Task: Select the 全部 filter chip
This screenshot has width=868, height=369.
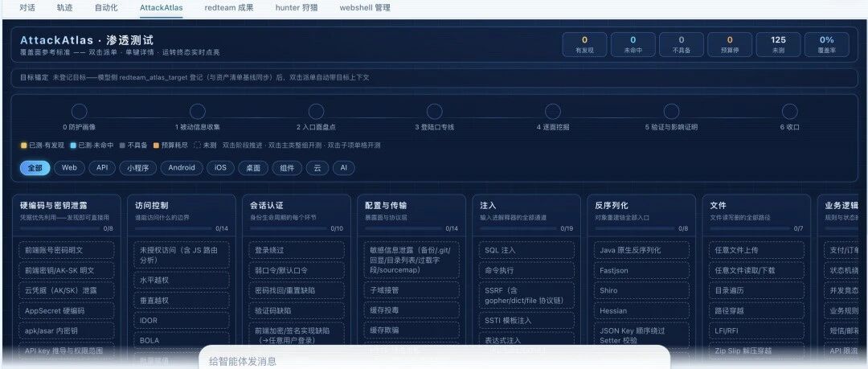Action: (x=35, y=168)
